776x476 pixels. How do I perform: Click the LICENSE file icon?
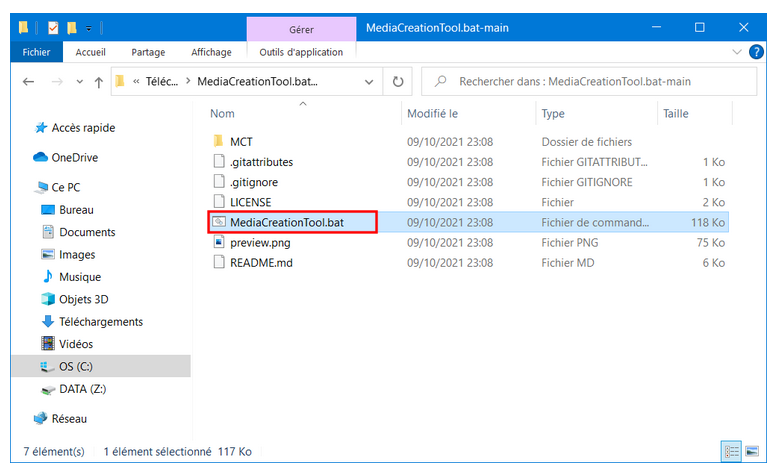coord(219,202)
